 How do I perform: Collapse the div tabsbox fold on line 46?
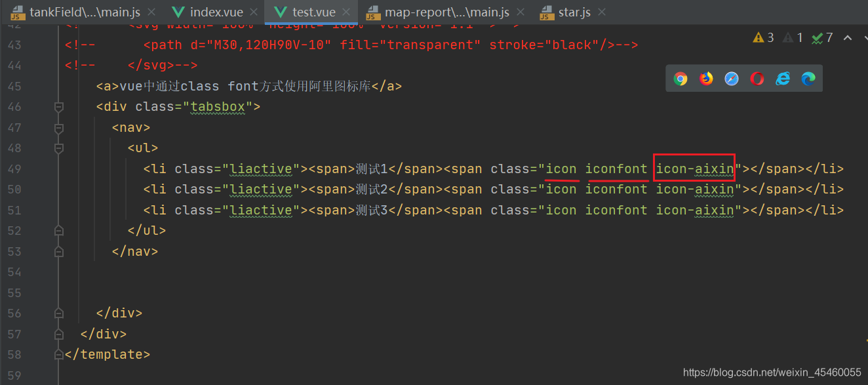tap(58, 107)
